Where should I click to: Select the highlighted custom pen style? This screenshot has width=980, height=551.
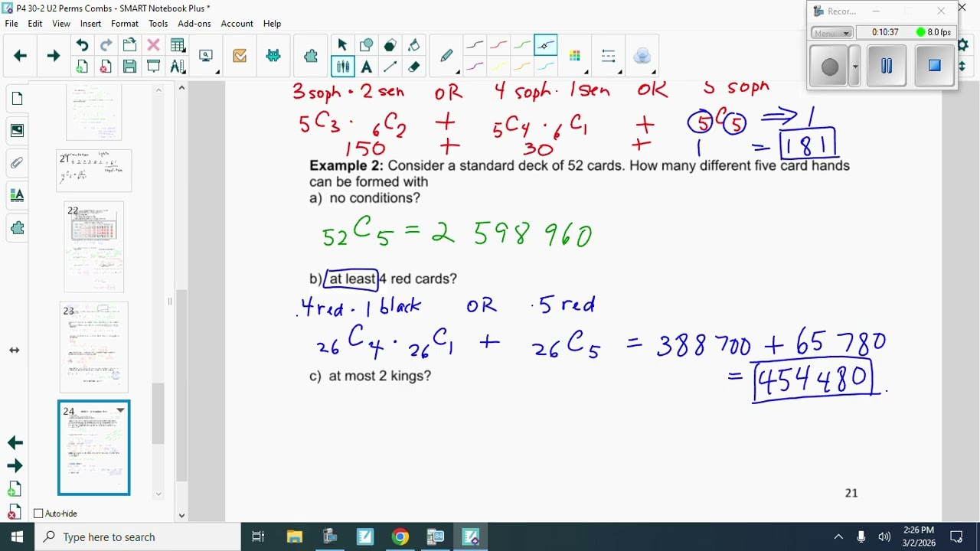546,45
